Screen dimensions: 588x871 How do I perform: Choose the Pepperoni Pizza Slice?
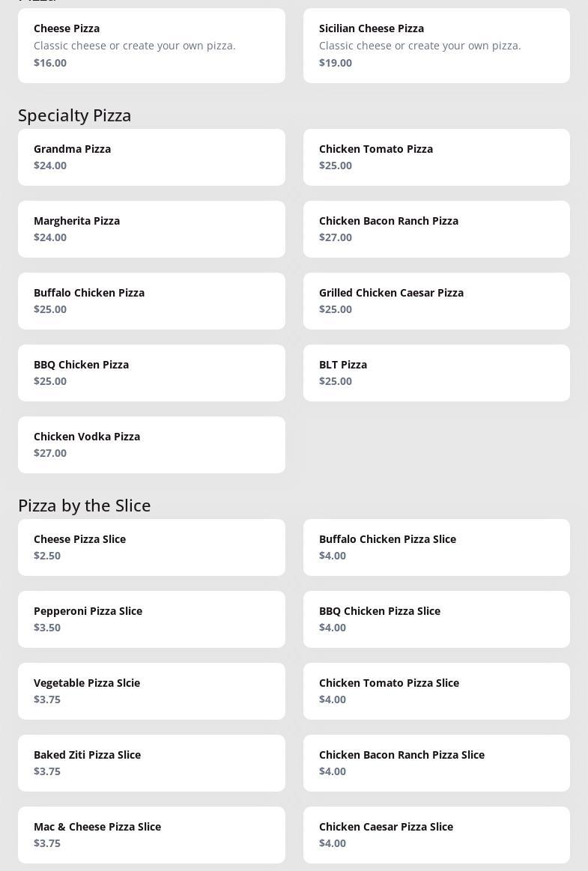151,619
